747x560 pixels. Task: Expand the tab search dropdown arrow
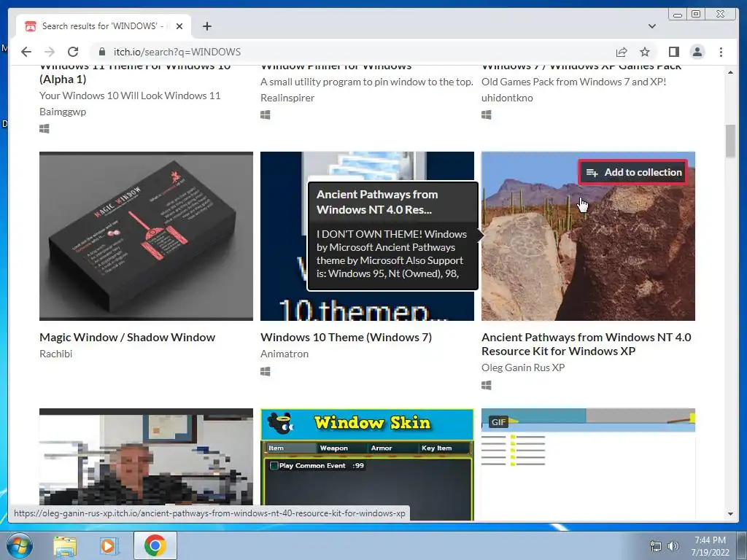pos(652,26)
